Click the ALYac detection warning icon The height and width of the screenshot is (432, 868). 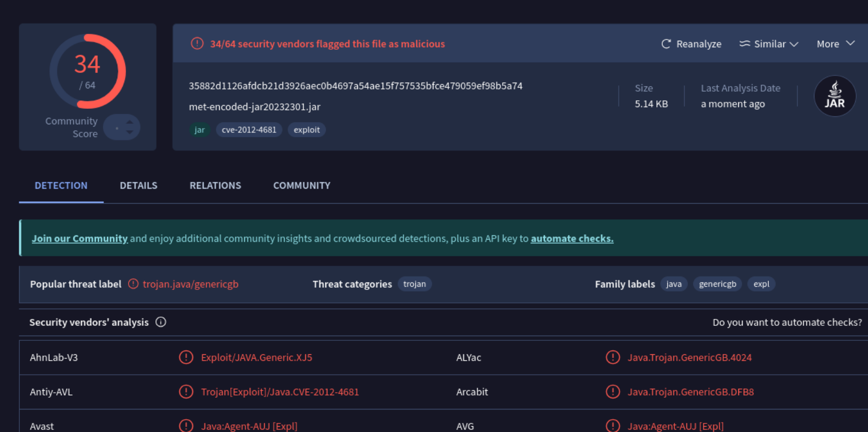tap(612, 357)
